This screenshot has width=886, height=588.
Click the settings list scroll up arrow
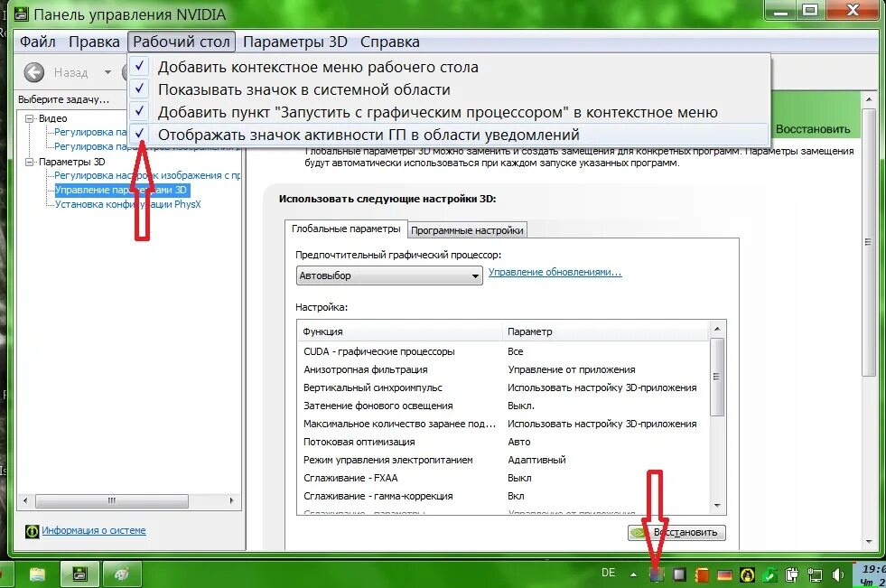(x=717, y=329)
